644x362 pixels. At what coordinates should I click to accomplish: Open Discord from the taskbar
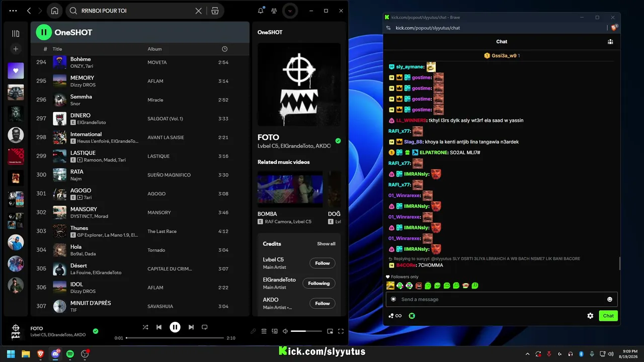tap(55, 354)
